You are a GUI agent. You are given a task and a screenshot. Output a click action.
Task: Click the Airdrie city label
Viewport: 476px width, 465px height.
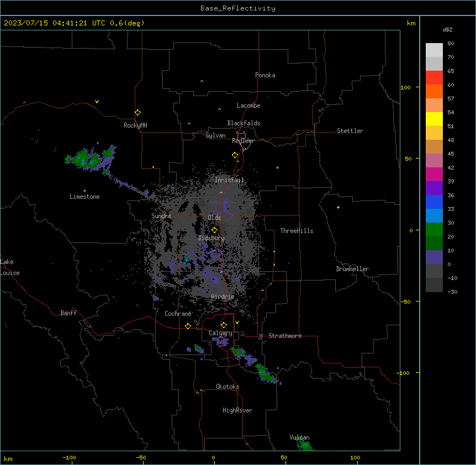tap(223, 297)
